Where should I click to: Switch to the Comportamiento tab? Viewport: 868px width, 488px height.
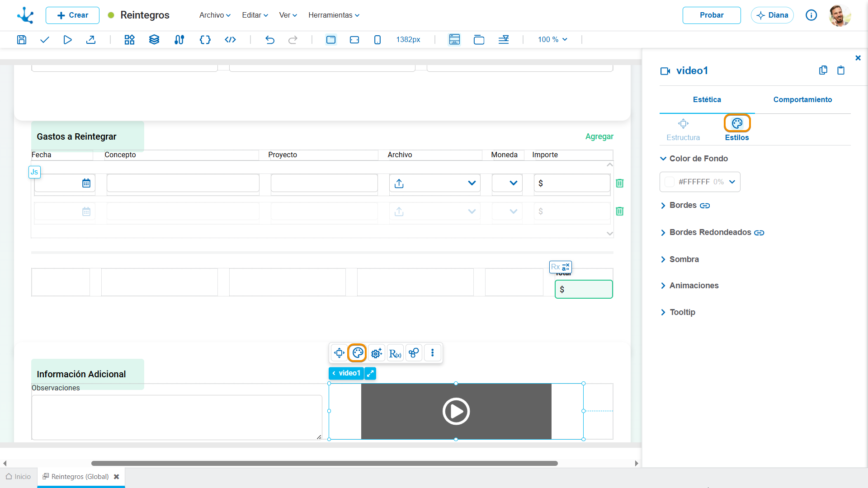coord(802,100)
